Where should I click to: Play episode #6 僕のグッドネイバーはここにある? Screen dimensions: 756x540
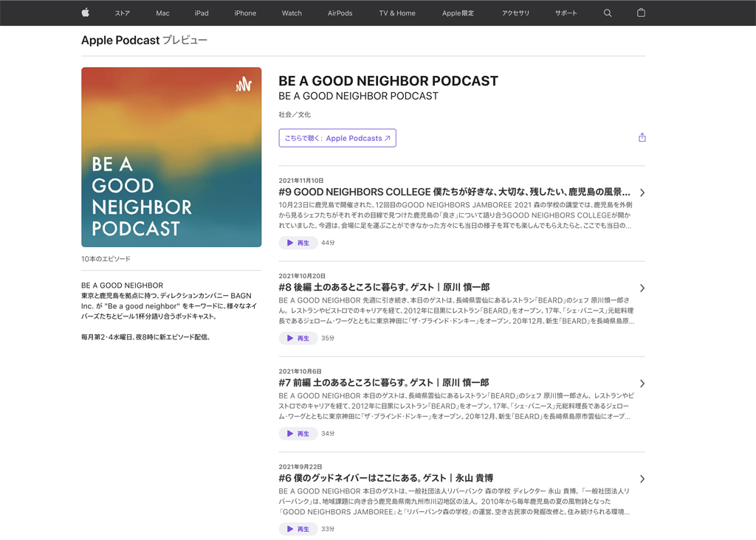[x=298, y=529]
